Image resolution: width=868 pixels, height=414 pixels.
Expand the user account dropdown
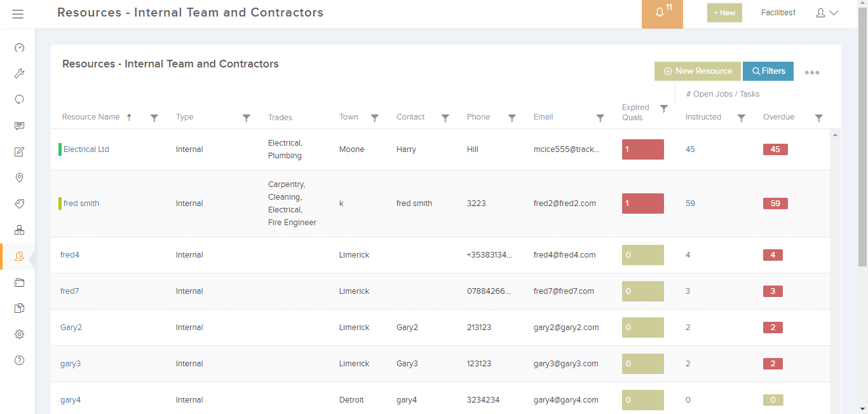[x=827, y=13]
